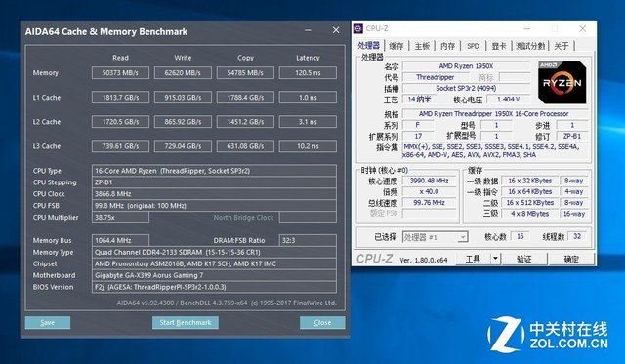This screenshot has width=625, height=364.
Task: Click the CPU Stepping ZP-B1 field in AIDA64
Action: [214, 182]
